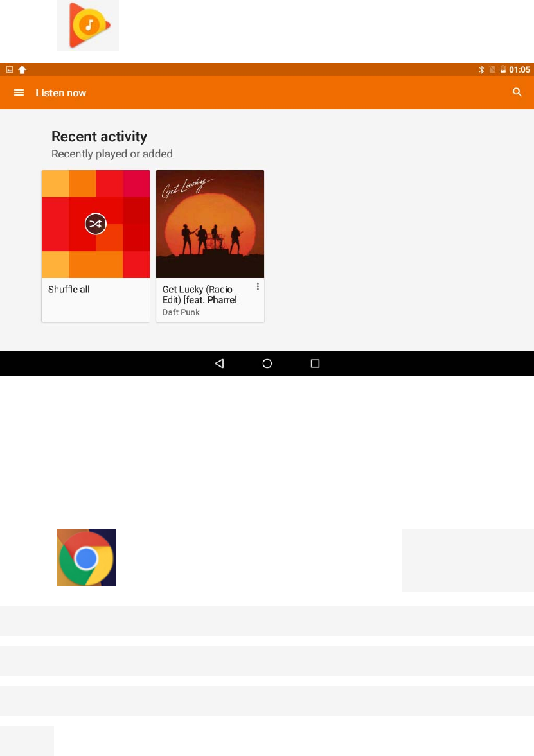Tap the Get Lucky (Radio Edit) title
534x756 pixels.
pos(200,295)
